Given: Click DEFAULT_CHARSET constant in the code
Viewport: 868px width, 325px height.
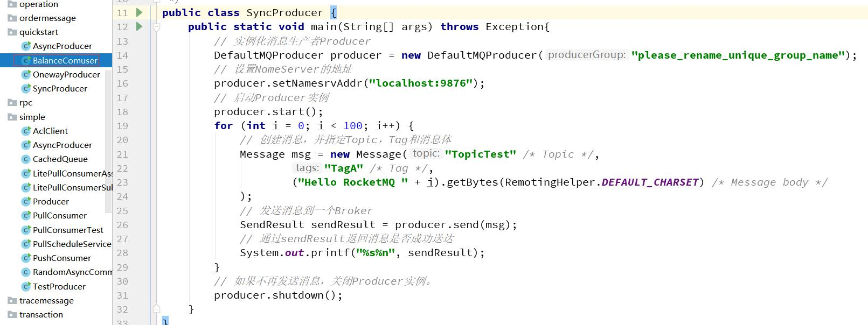Looking at the screenshot, I should 650,182.
